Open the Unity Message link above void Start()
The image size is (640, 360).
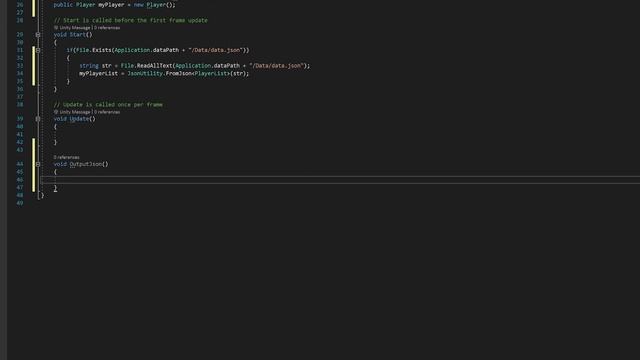pyautogui.click(x=75, y=28)
